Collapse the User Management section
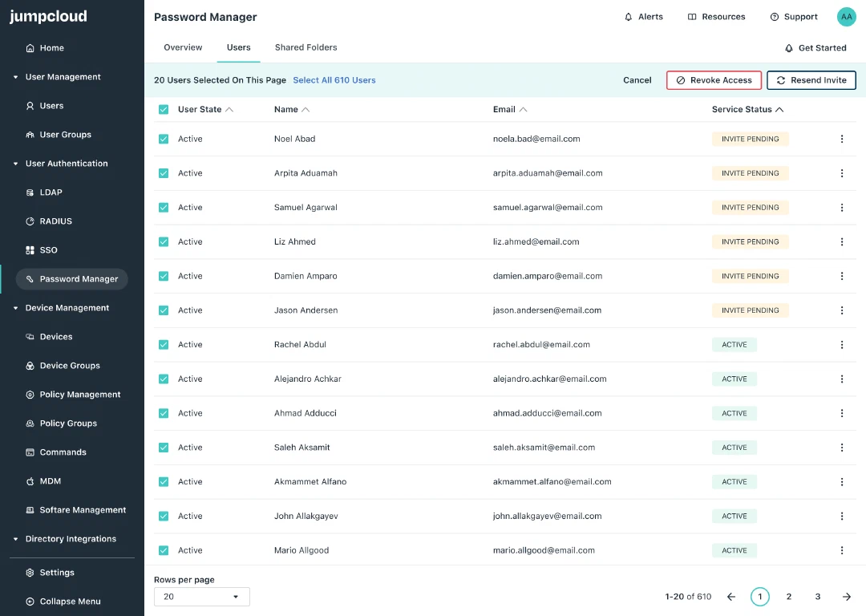The height and width of the screenshot is (616, 866). (15, 77)
